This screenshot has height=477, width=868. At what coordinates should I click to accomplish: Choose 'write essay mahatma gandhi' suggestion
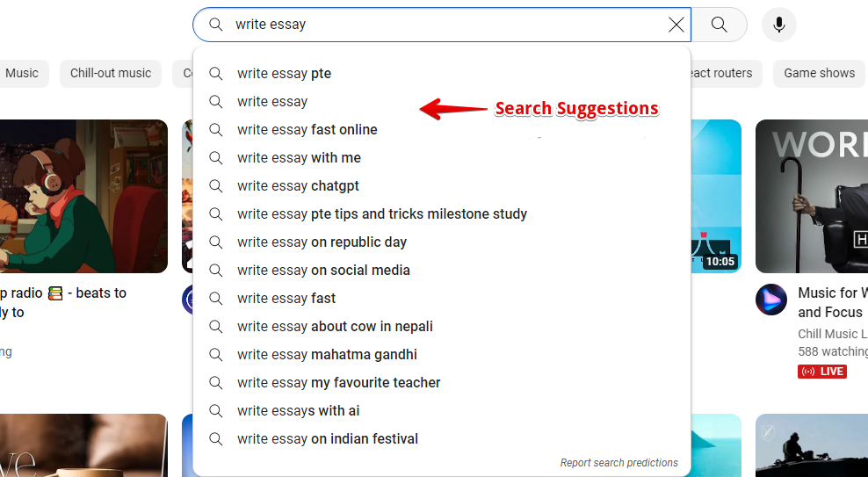(x=327, y=355)
